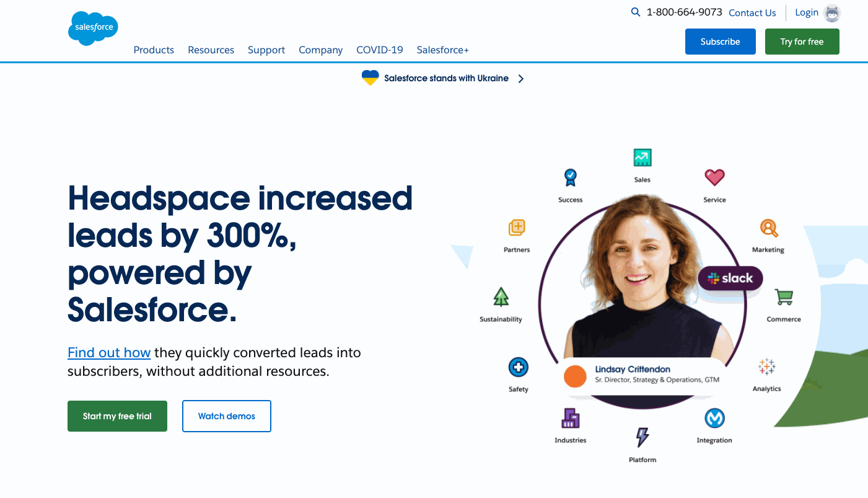
Task: Click the Subscribe button
Action: coord(721,42)
